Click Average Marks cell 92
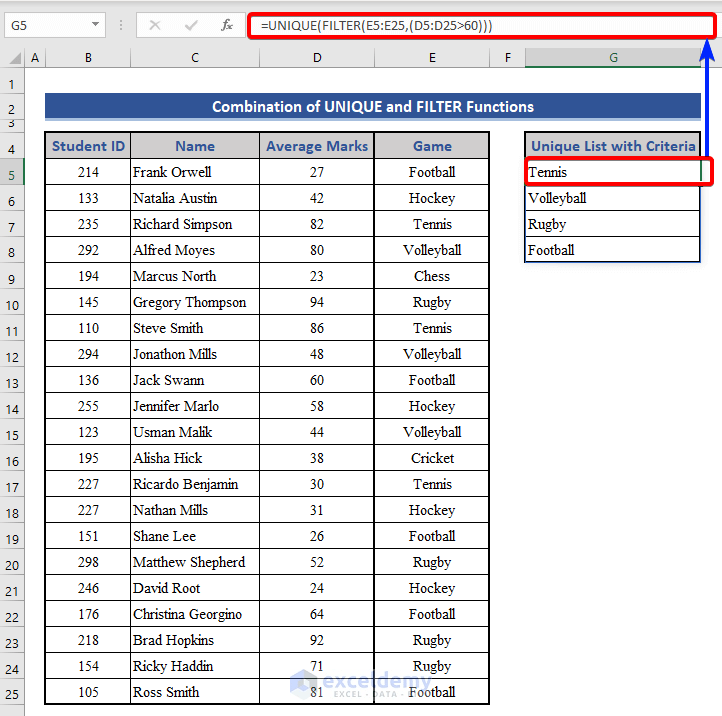 317,640
